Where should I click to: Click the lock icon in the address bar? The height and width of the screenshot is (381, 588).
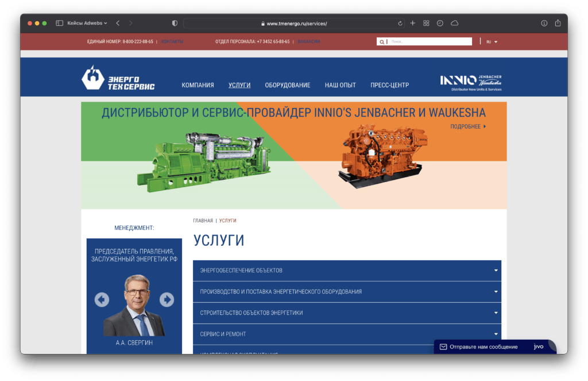point(263,23)
